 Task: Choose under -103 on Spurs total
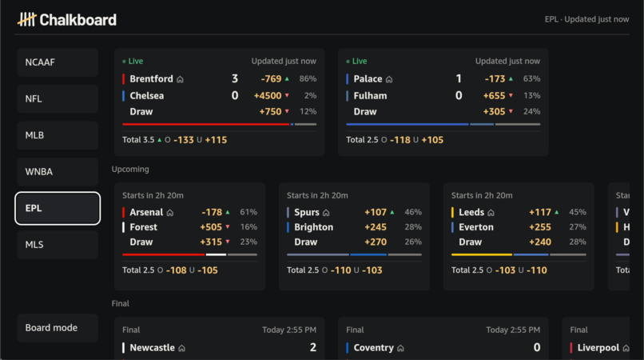[372, 270]
